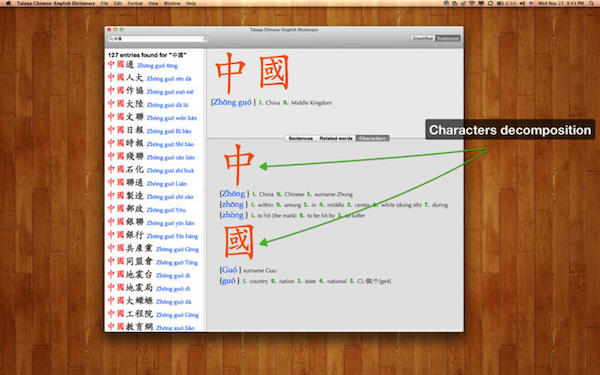Focus the dictionary search field
Viewport: 600px width, 375px height.
[x=158, y=39]
